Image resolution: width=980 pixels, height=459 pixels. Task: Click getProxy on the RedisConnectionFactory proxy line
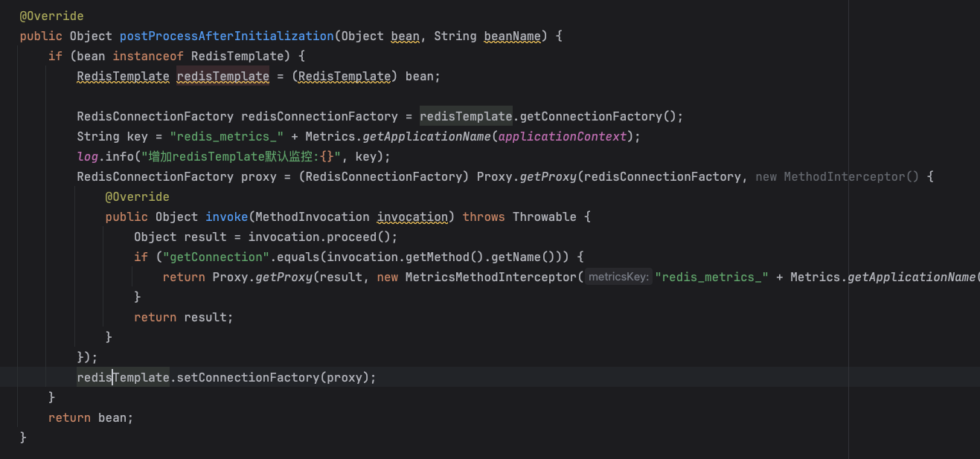pyautogui.click(x=548, y=176)
